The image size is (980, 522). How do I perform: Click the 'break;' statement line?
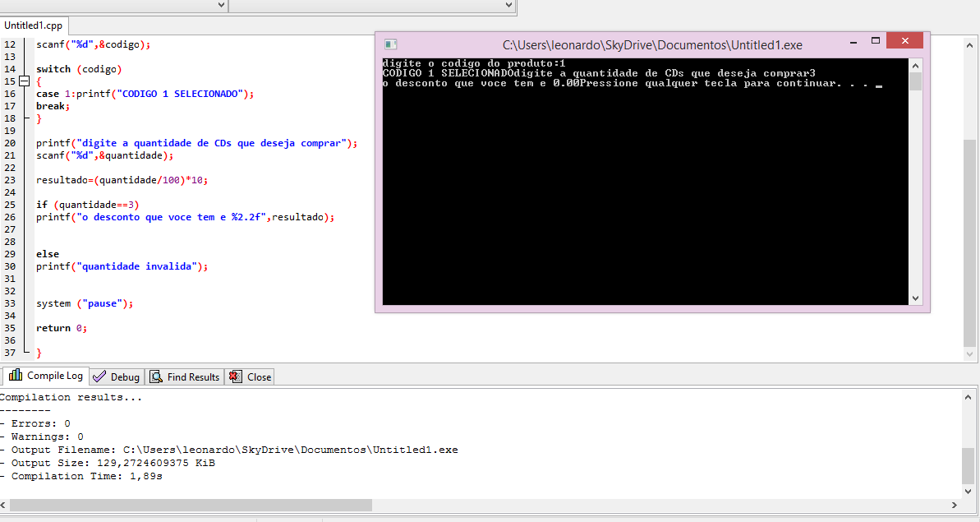pyautogui.click(x=53, y=106)
